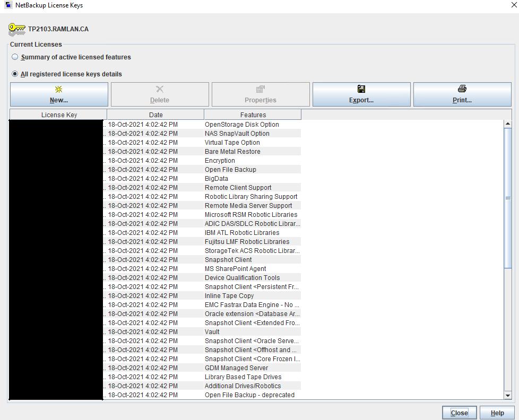Click the vertical scrollbar thumb
Image resolution: width=519 pixels, height=420 pixels.
pos(508,198)
